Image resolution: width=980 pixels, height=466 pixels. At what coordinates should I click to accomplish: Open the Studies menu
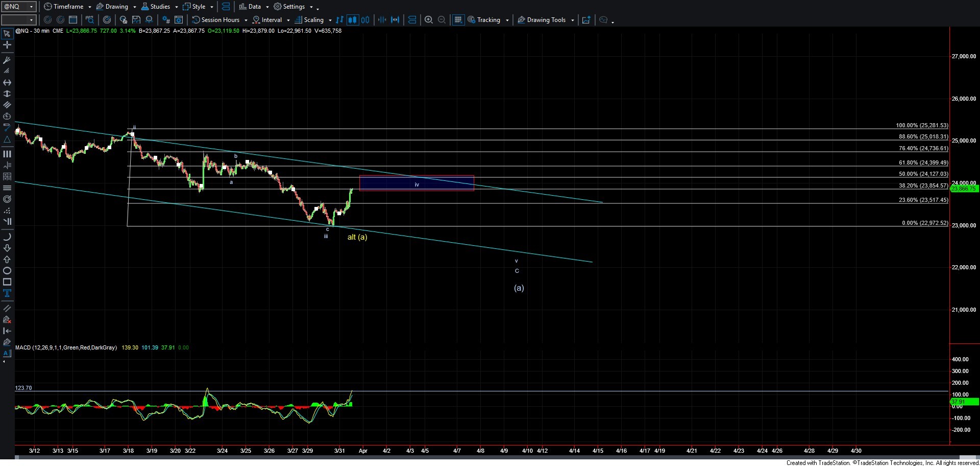[159, 7]
